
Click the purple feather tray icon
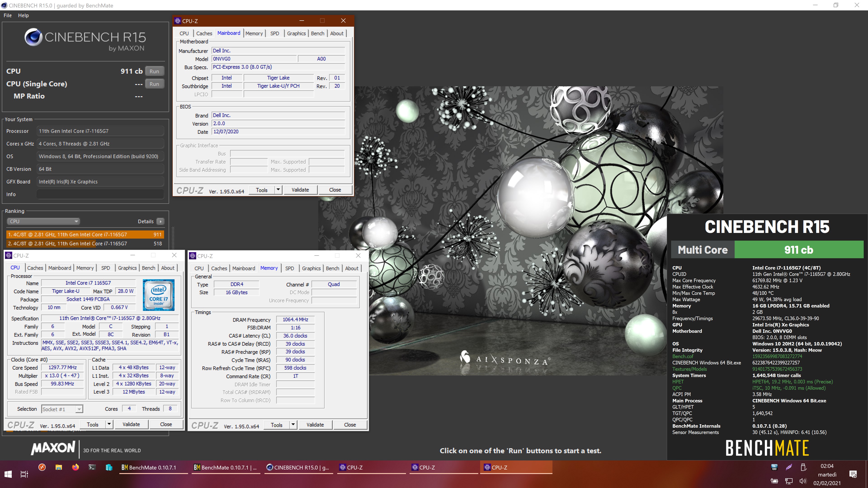(789, 467)
